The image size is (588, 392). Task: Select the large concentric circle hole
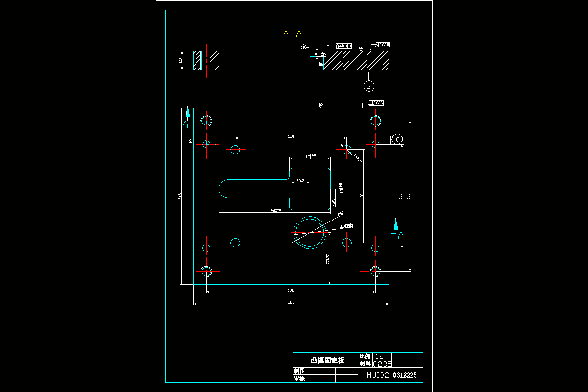click(x=310, y=233)
